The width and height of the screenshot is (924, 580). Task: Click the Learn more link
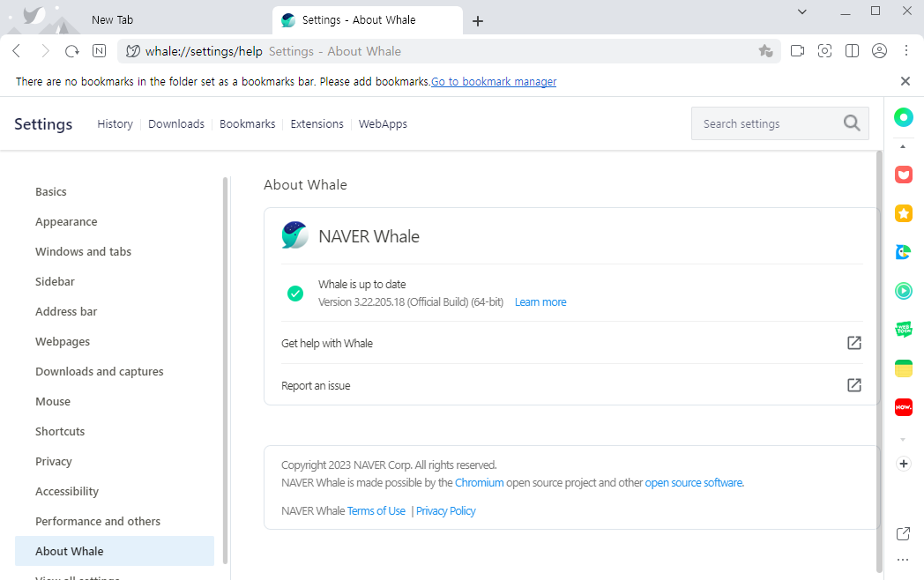(540, 301)
